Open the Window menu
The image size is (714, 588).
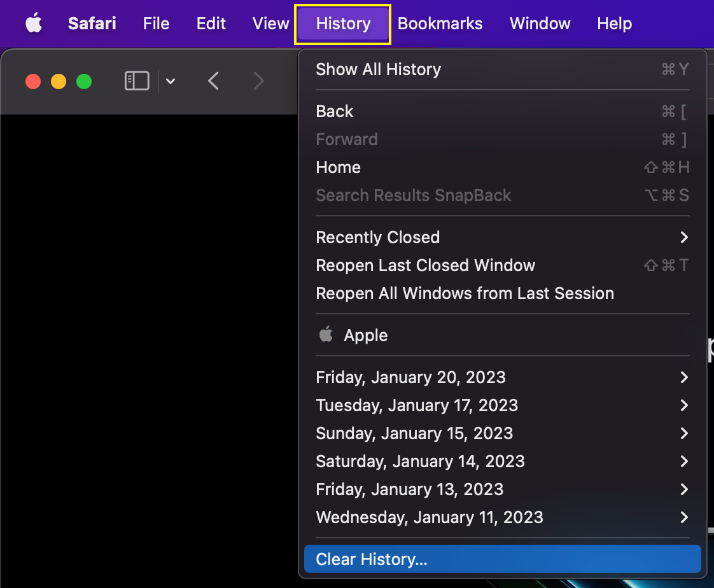[x=540, y=24]
